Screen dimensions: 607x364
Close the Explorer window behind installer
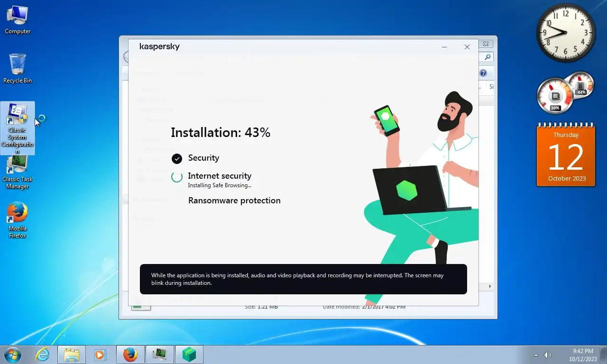[x=486, y=44]
